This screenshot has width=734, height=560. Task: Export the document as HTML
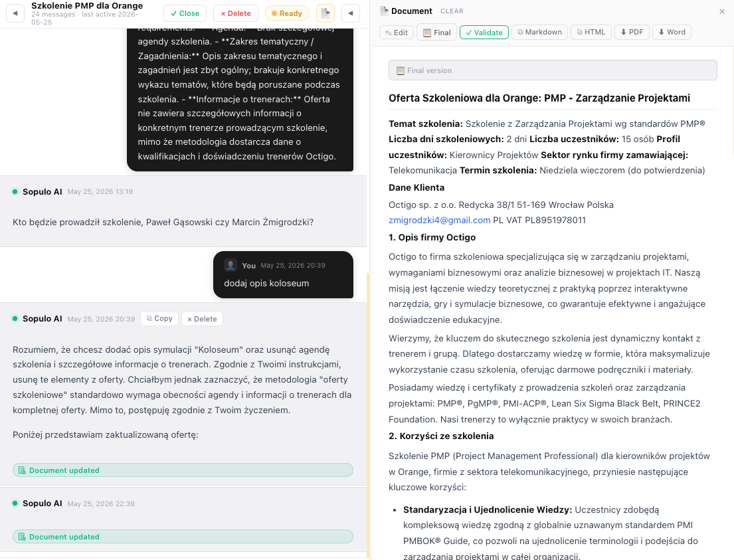pos(591,32)
